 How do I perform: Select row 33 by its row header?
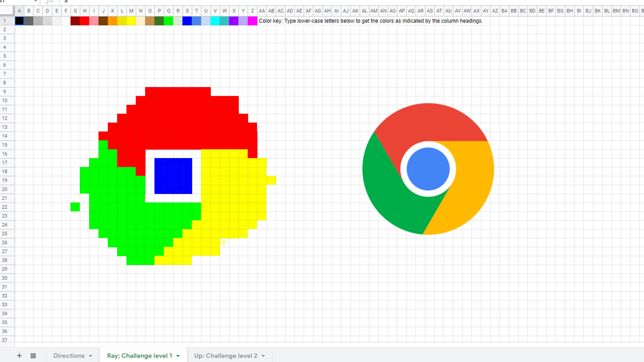point(7,305)
